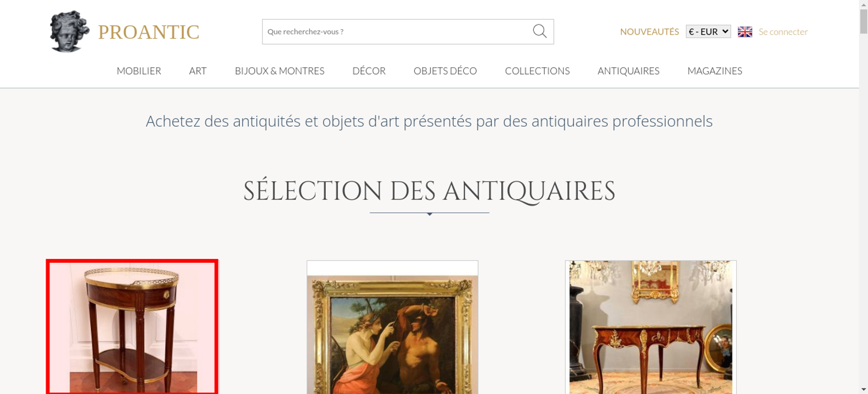This screenshot has height=394, width=868.
Task: Click the NOUVEAUTÉS link
Action: click(x=649, y=32)
